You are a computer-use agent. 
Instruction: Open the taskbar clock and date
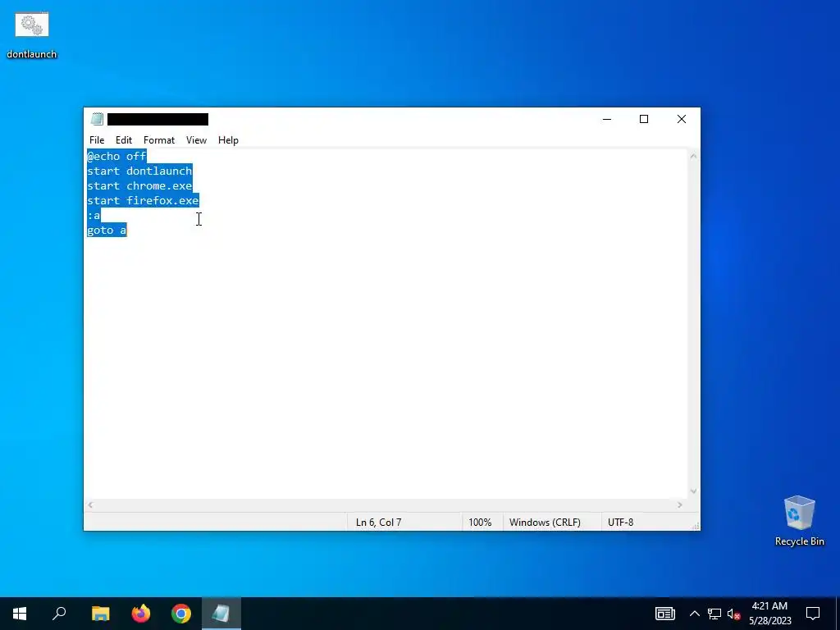(769, 614)
